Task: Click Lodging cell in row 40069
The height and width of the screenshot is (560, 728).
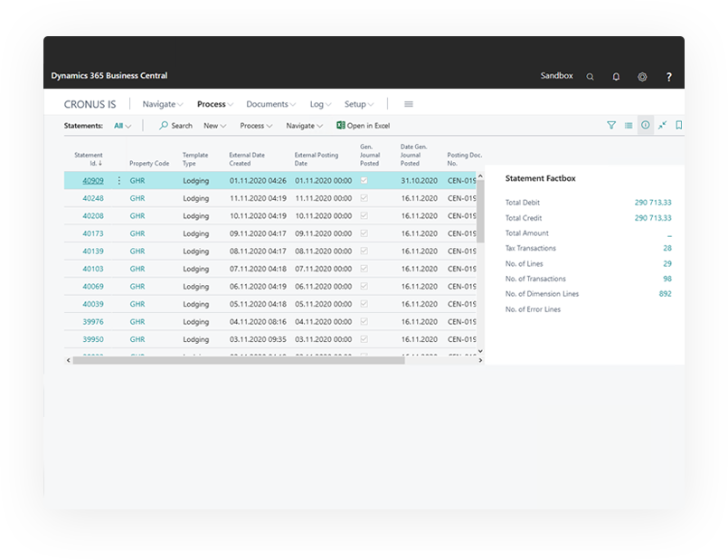Action: (195, 286)
